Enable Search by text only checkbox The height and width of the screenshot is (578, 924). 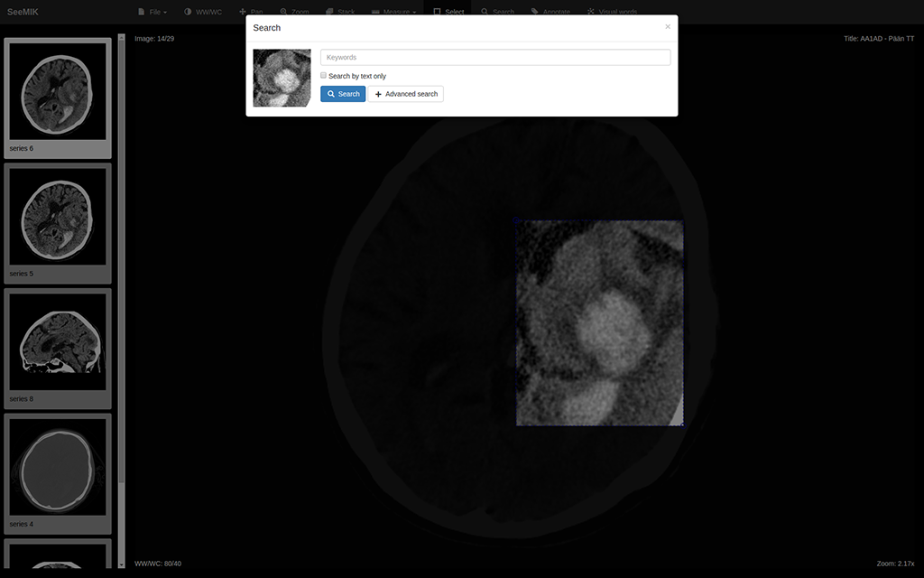click(x=324, y=76)
